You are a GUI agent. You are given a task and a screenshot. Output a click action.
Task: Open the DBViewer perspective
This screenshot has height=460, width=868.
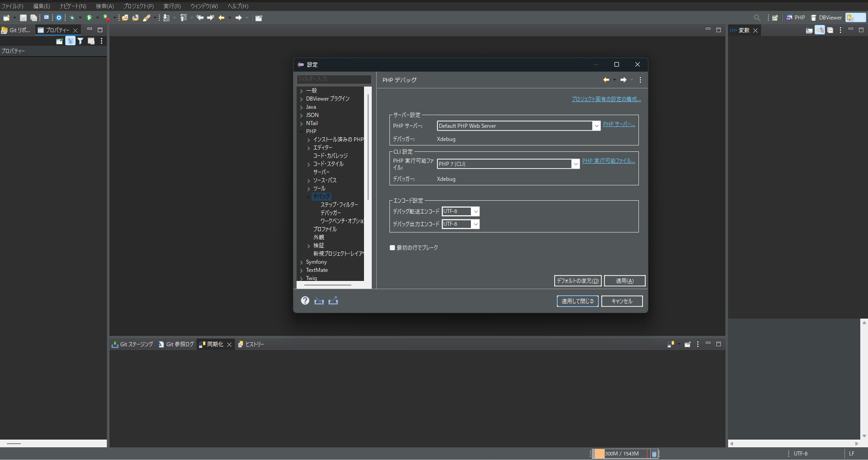coord(826,17)
